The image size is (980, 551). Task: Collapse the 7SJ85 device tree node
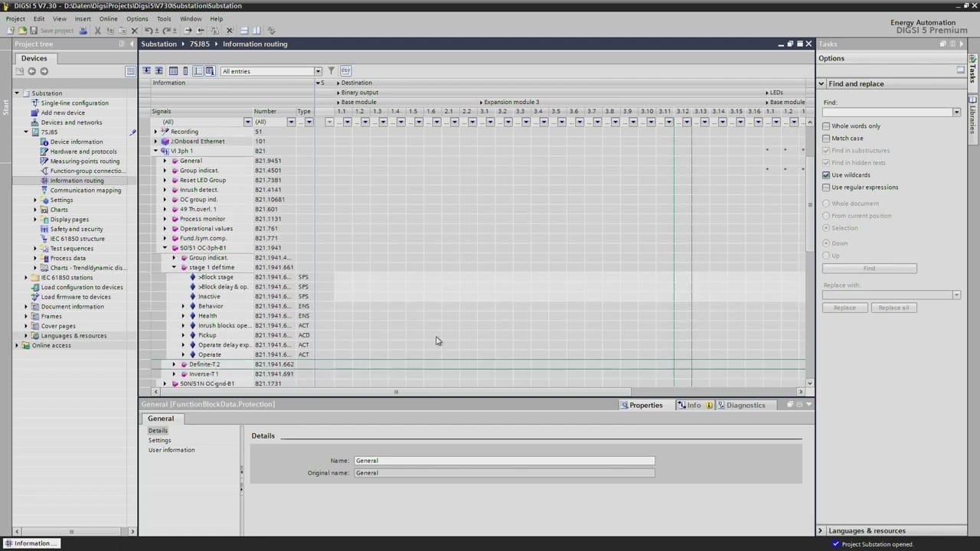(26, 132)
